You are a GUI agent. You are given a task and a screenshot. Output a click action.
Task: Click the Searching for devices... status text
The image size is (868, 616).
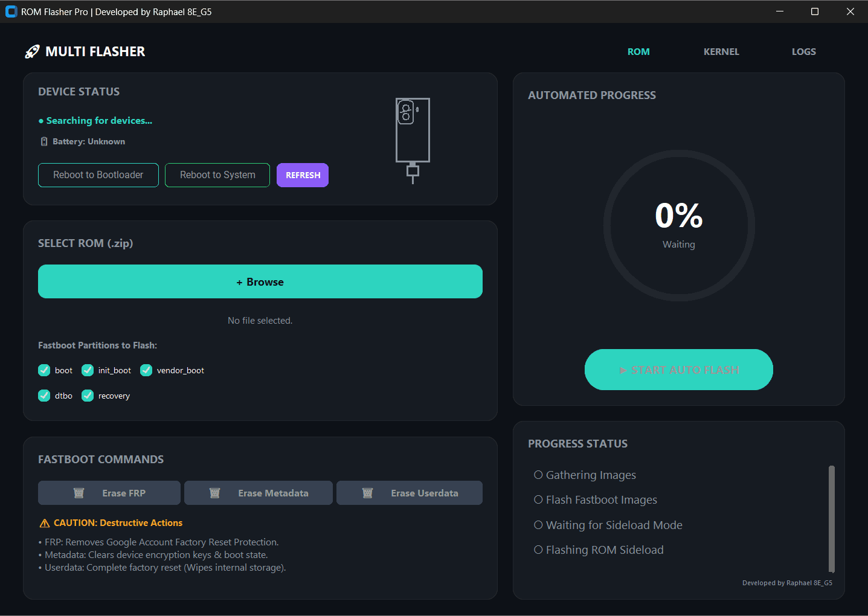coord(99,121)
